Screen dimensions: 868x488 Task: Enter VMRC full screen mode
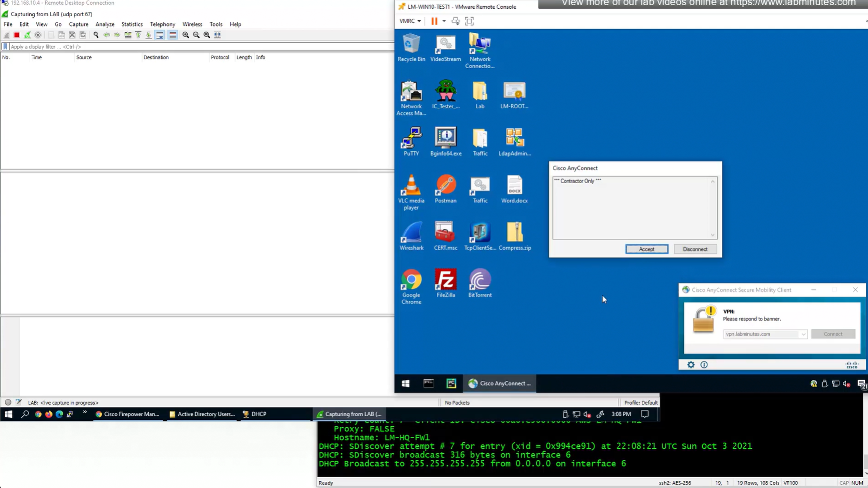point(469,21)
